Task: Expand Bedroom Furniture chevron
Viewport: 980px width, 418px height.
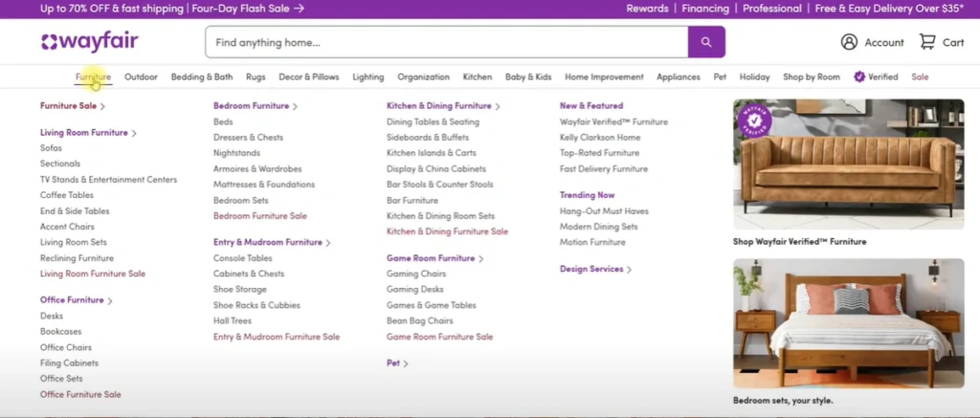Action: click(x=295, y=107)
